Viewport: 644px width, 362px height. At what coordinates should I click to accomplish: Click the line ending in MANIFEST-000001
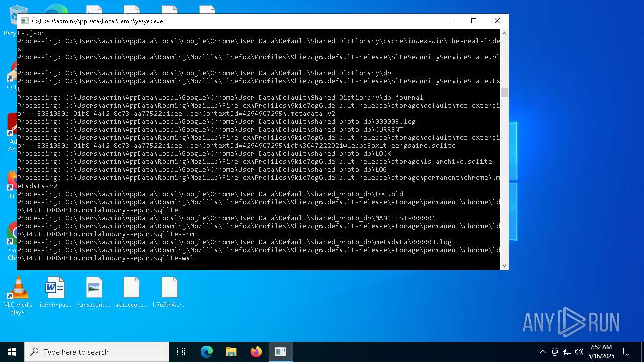(226, 218)
